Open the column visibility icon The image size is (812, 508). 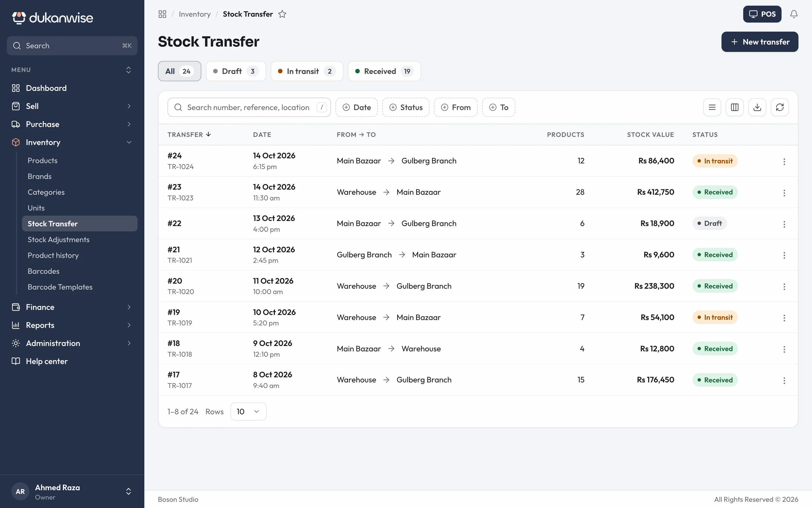point(734,107)
